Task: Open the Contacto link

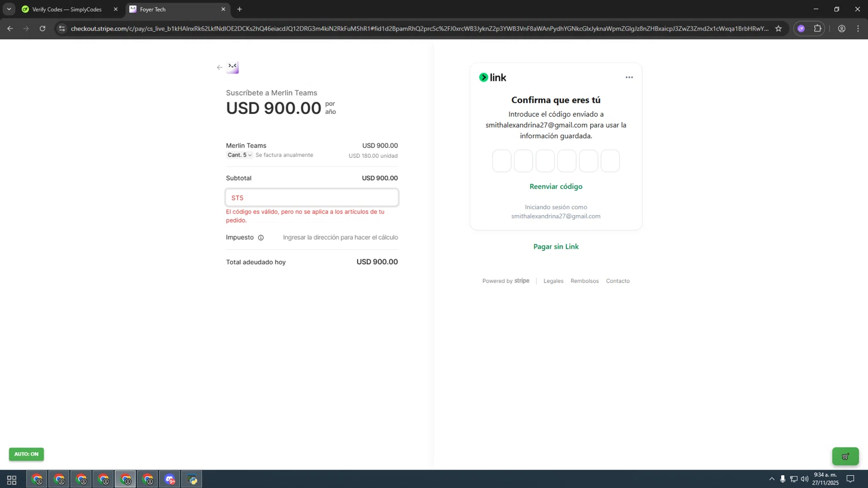Action: click(617, 281)
